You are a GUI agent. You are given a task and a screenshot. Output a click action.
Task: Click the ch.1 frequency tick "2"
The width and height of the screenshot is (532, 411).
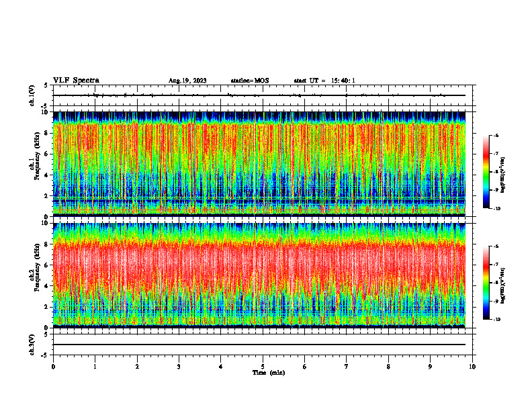47,196
